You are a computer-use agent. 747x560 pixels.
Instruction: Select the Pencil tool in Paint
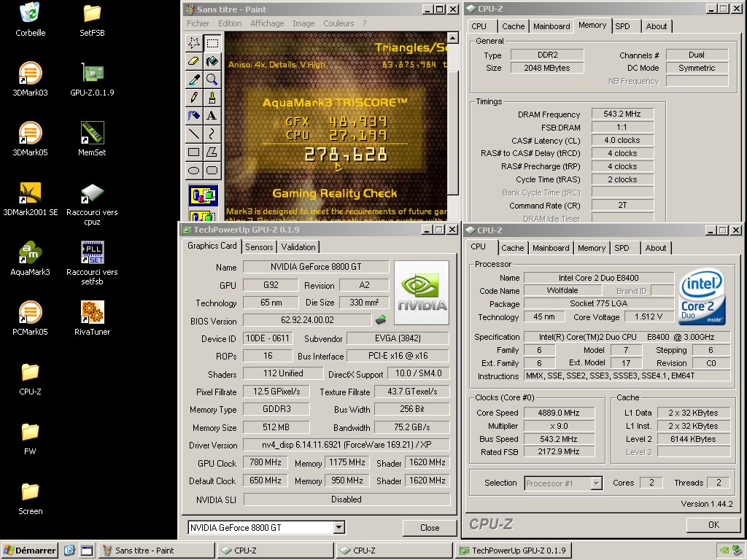[194, 97]
